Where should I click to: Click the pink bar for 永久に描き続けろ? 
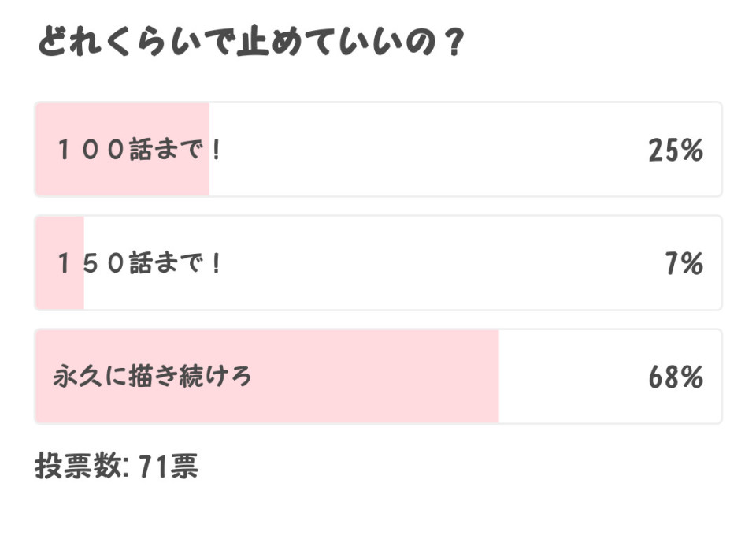click(x=267, y=377)
